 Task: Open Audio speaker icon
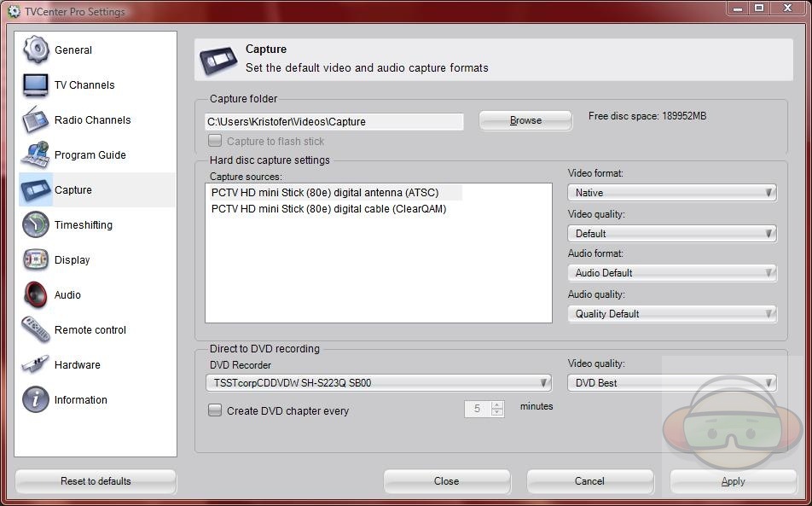(36, 294)
